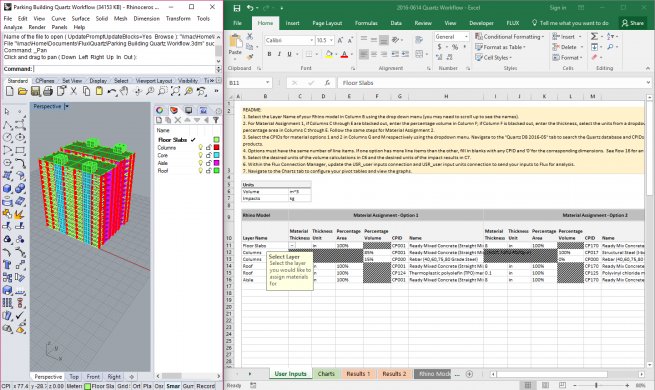Open the Surface menu in Rhino
The width and height of the screenshot is (655, 390).
(81, 19)
